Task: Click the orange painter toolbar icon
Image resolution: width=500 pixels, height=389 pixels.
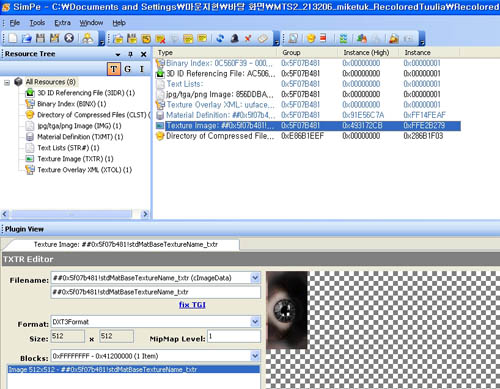Action: pyautogui.click(x=394, y=39)
